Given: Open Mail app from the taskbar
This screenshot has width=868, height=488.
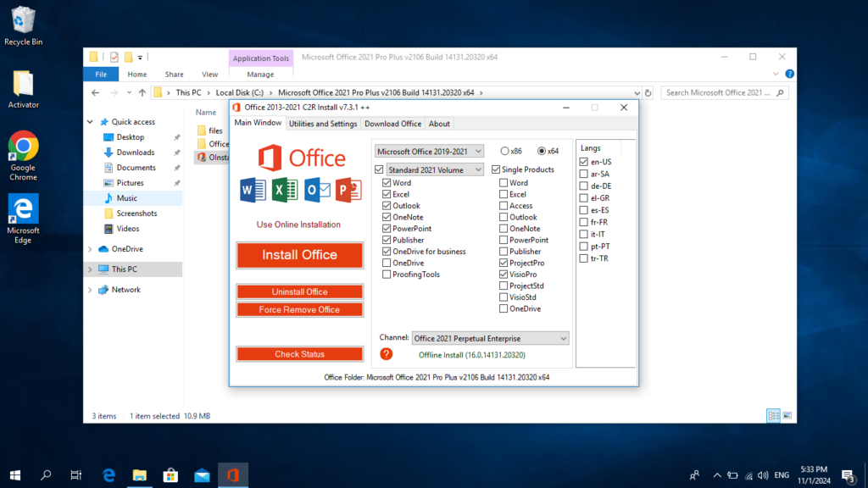Looking at the screenshot, I should [x=202, y=475].
